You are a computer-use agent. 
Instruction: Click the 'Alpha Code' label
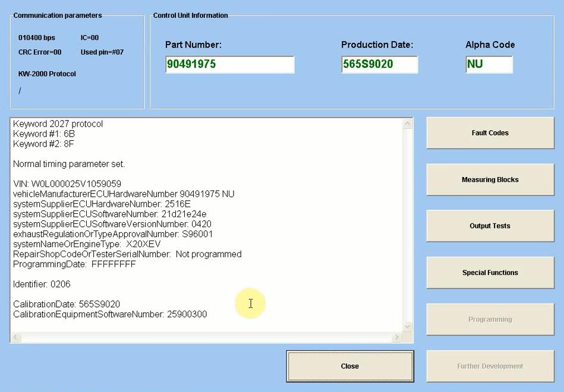point(490,45)
